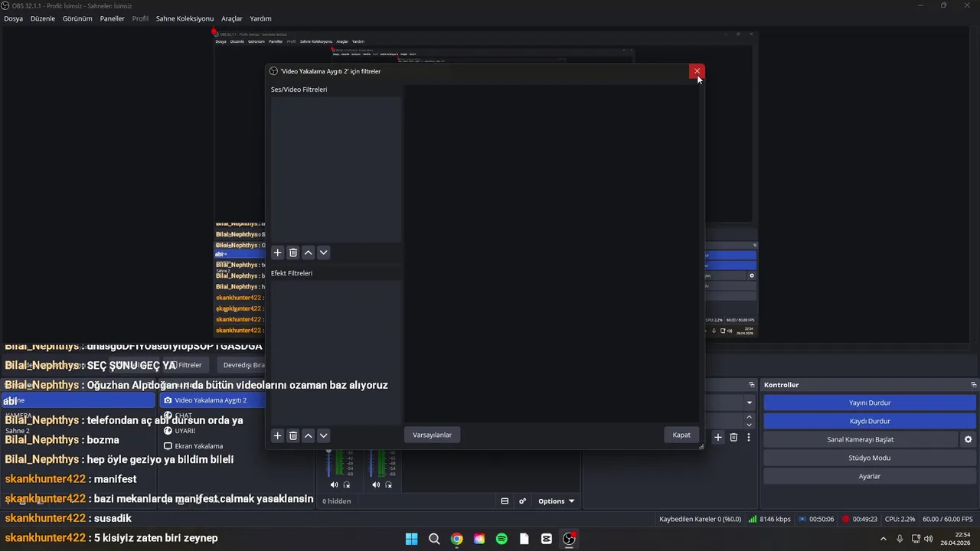The height and width of the screenshot is (551, 980).
Task: Show hidden system tray icons chevron
Action: (884, 539)
